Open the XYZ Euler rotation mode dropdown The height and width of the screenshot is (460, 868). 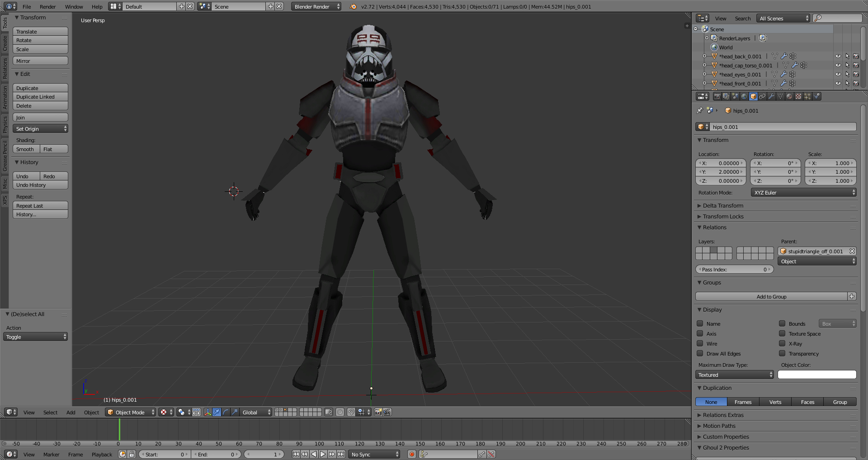coord(804,192)
